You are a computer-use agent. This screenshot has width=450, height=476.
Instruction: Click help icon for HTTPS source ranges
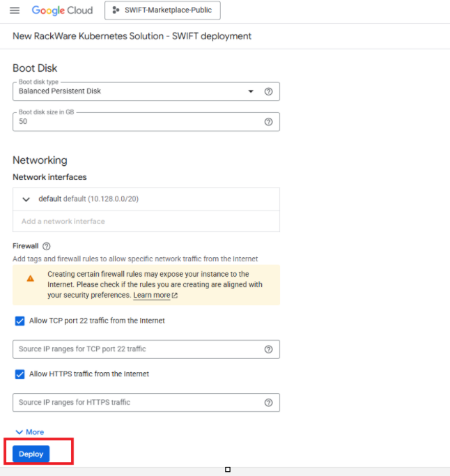coord(268,403)
